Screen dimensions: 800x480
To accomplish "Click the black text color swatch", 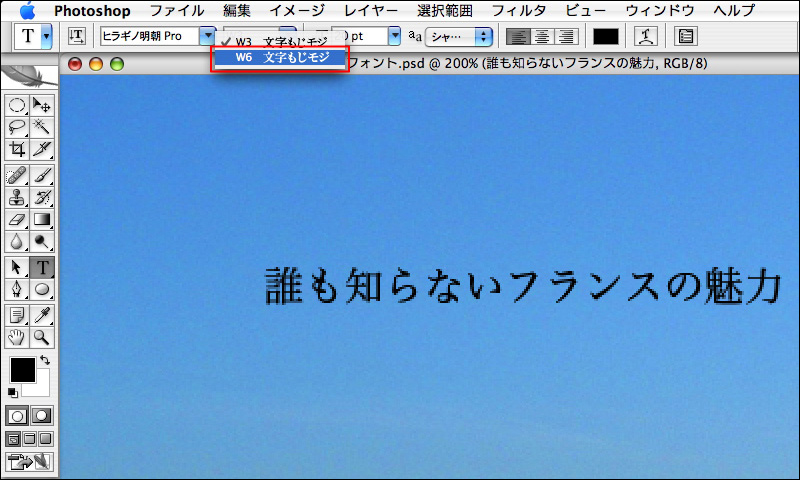I will (606, 36).
